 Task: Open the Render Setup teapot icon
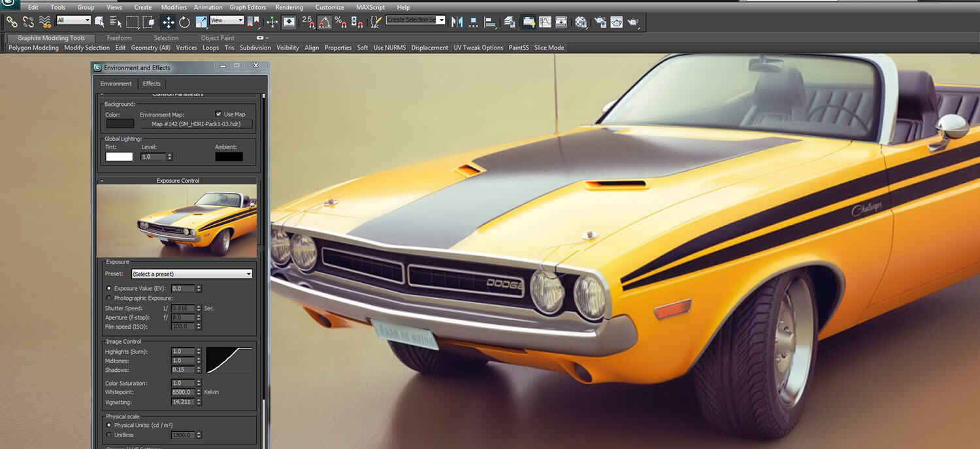[600, 22]
